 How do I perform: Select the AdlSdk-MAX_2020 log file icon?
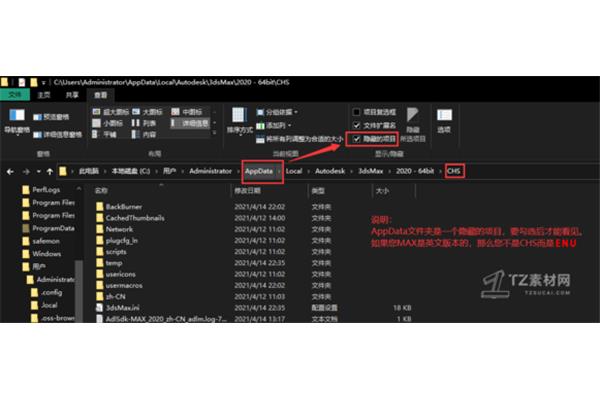(99, 318)
